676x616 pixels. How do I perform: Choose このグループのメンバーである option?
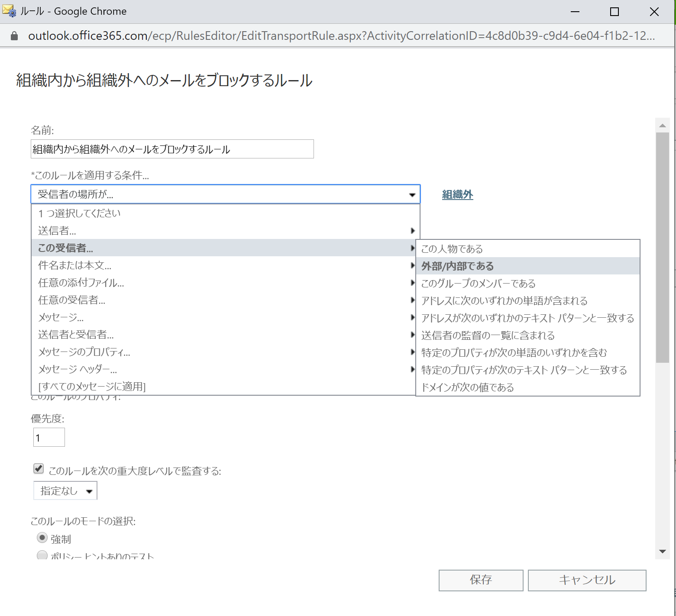528,284
